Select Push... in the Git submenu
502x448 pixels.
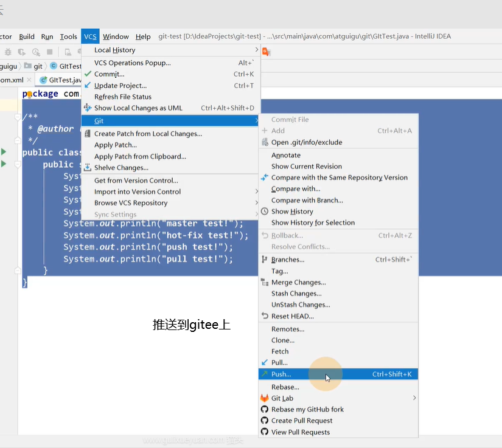tap(338, 374)
